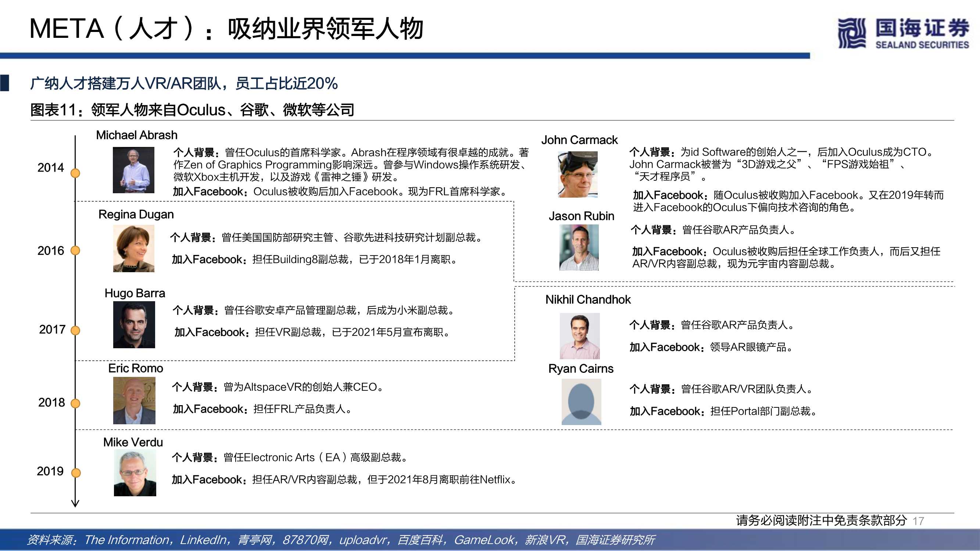Image resolution: width=980 pixels, height=551 pixels.
Task: Click the name "Michael Abrash"
Action: click(137, 135)
